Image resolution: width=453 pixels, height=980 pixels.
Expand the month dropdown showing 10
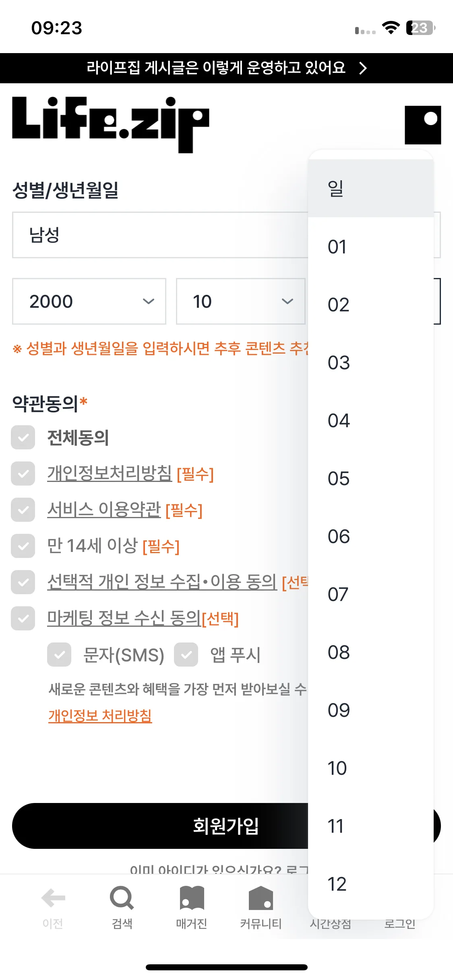(x=240, y=301)
